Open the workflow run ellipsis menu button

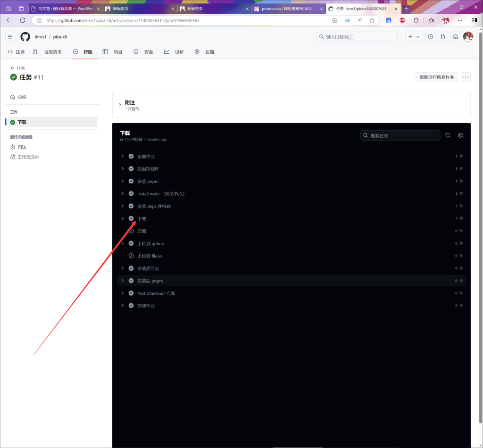(x=466, y=77)
